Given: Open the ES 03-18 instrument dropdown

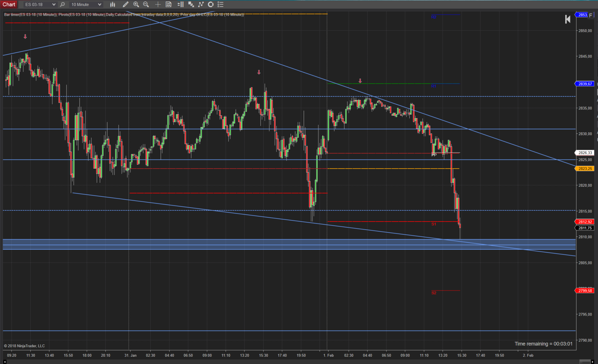Looking at the screenshot, I should tap(40, 5).
